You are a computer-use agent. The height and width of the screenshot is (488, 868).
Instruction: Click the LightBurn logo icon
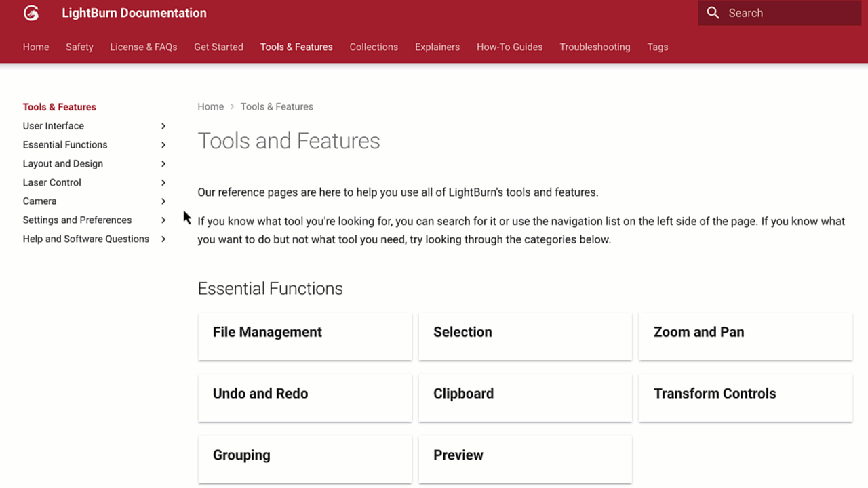coord(31,13)
